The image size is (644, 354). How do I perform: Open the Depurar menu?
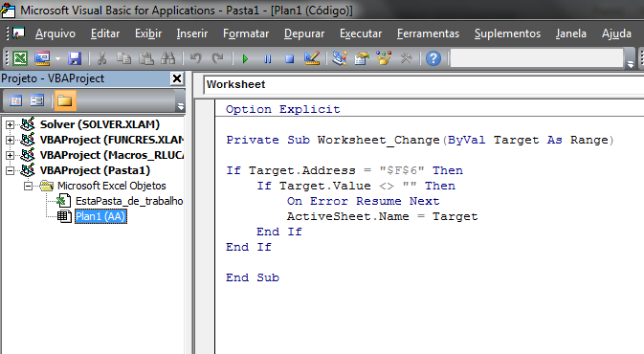click(x=304, y=33)
